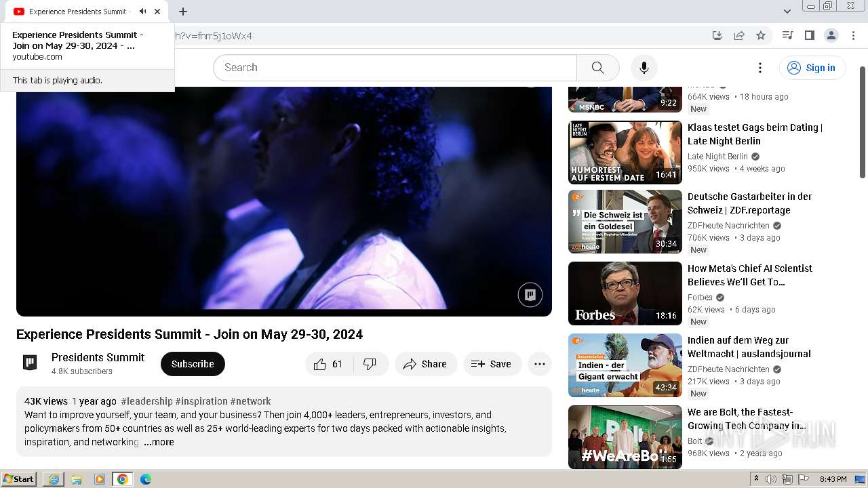
Task: Click the video player area
Action: [x=284, y=200]
